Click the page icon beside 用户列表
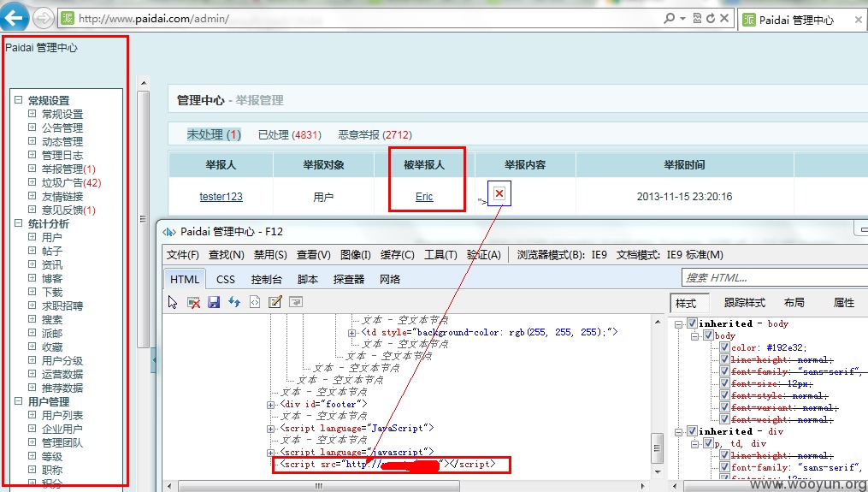868x492 pixels. (32, 415)
